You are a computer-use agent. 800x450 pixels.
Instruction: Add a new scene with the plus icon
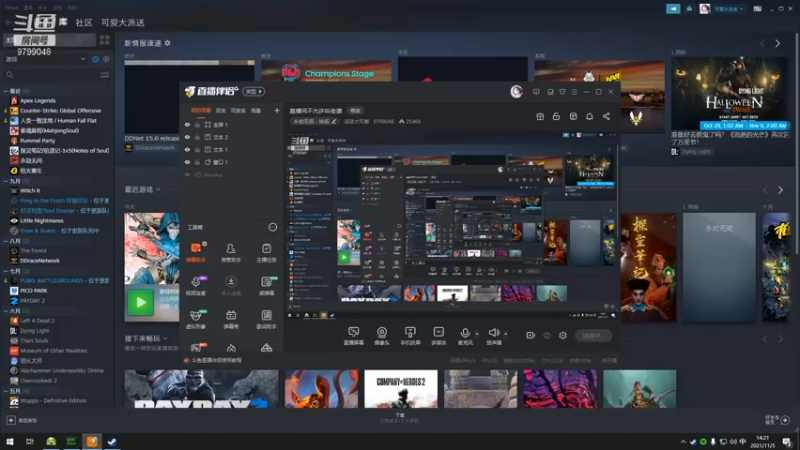point(277,110)
